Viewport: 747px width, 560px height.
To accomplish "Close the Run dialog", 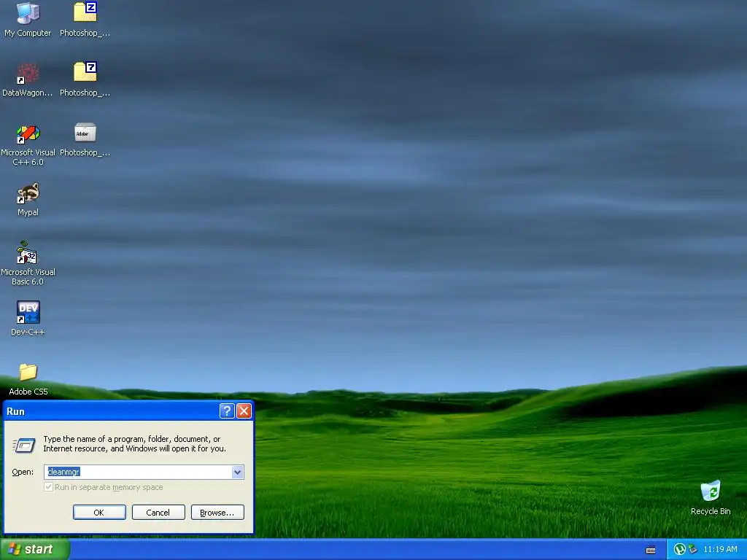I will tap(244, 411).
